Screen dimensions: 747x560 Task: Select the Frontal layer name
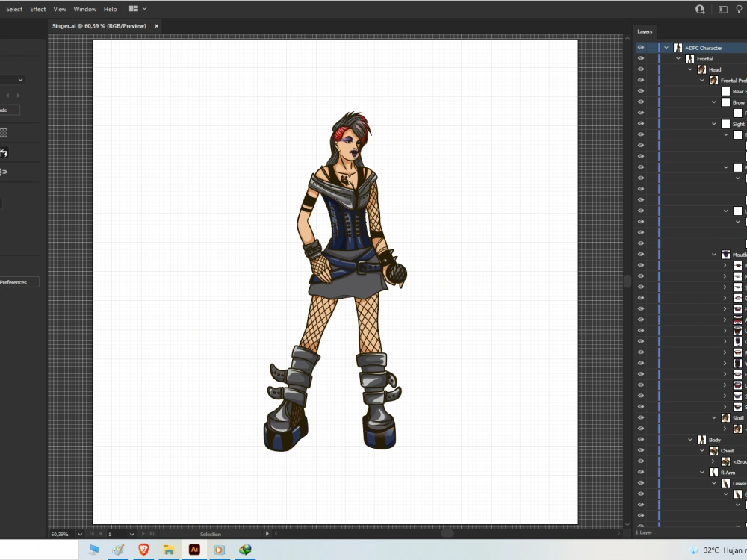(x=705, y=58)
